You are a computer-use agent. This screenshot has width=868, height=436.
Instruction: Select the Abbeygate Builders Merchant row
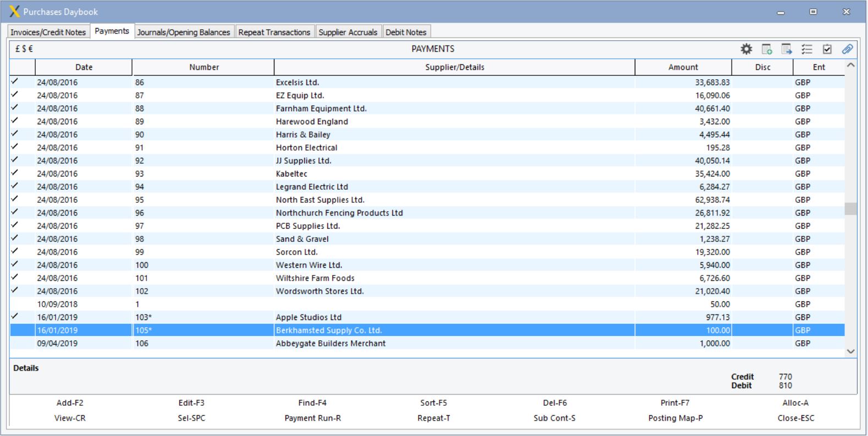427,343
